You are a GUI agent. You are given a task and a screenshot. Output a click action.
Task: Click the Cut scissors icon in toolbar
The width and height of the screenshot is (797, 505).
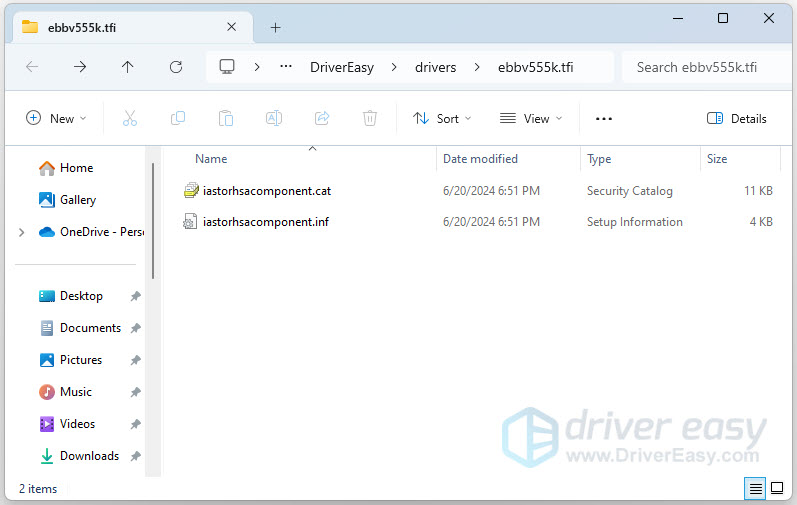[129, 118]
